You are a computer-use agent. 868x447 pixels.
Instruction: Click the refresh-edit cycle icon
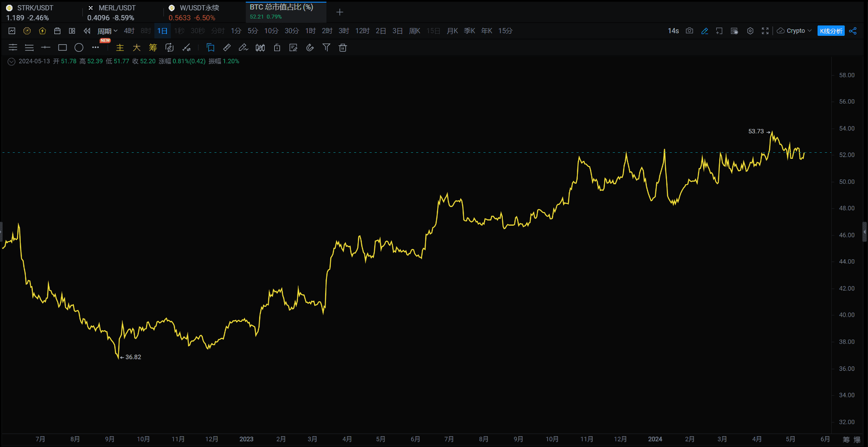pyautogui.click(x=169, y=47)
